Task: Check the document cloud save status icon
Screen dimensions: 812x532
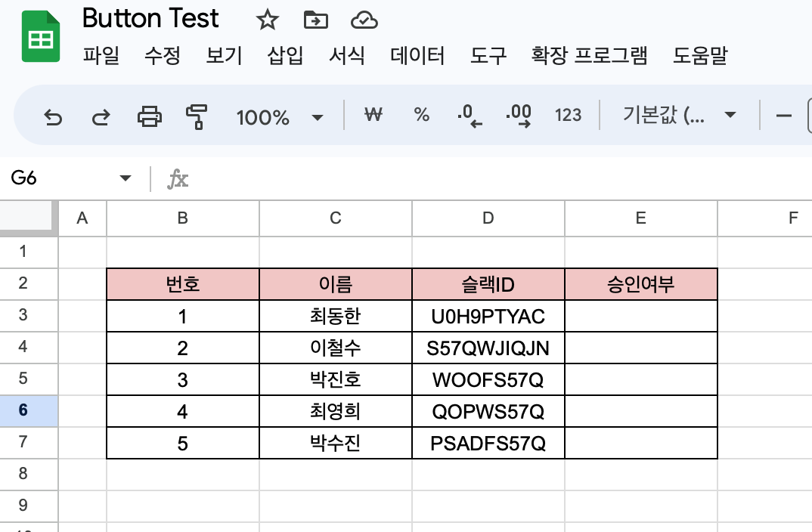Action: [365, 20]
